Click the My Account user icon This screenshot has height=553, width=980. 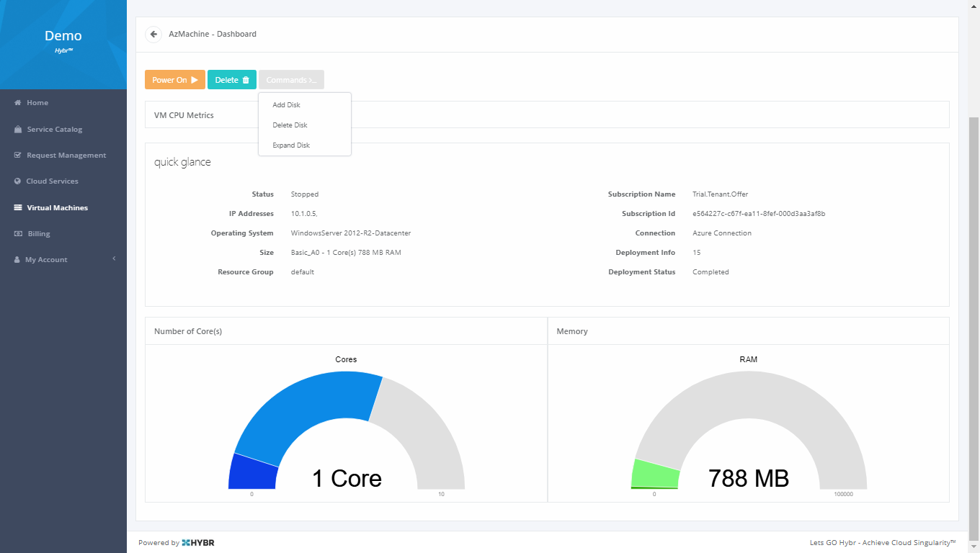(18, 260)
